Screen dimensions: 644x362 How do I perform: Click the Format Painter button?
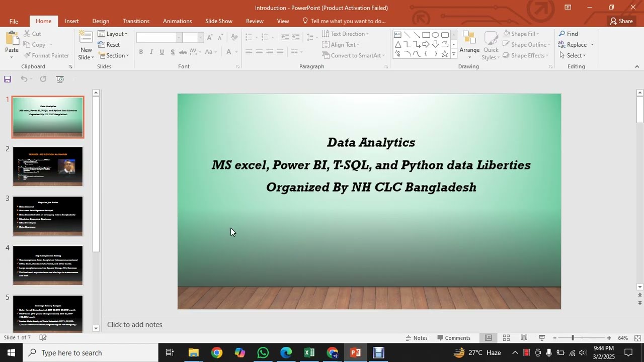coord(47,55)
